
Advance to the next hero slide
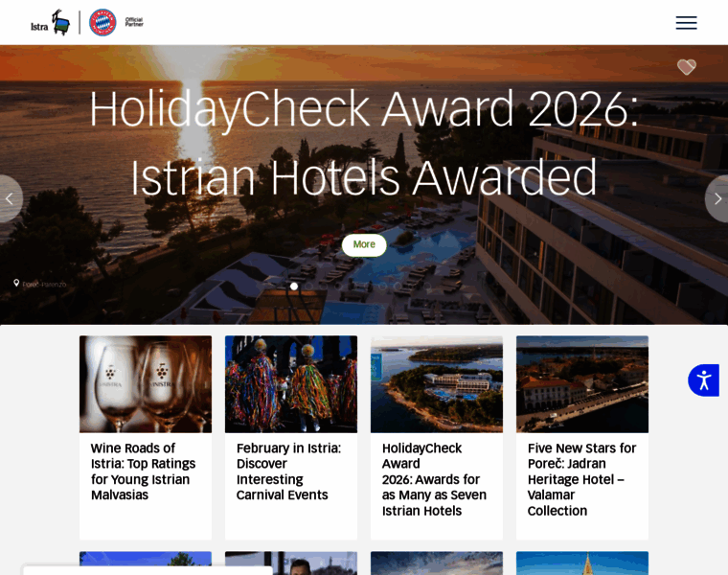click(717, 198)
